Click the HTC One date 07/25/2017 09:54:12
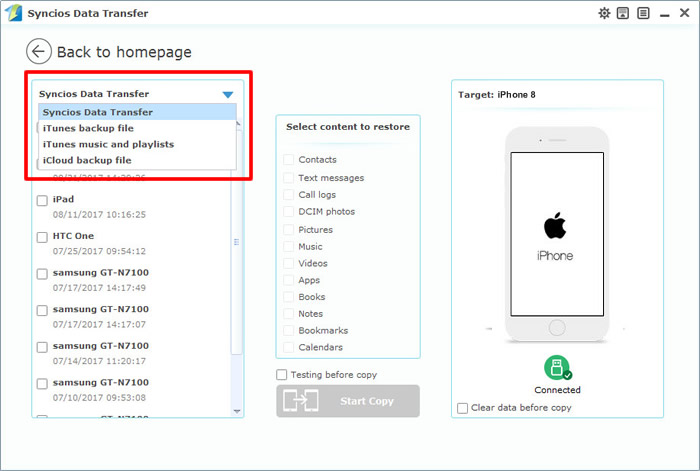This screenshot has width=700, height=471. 99,251
